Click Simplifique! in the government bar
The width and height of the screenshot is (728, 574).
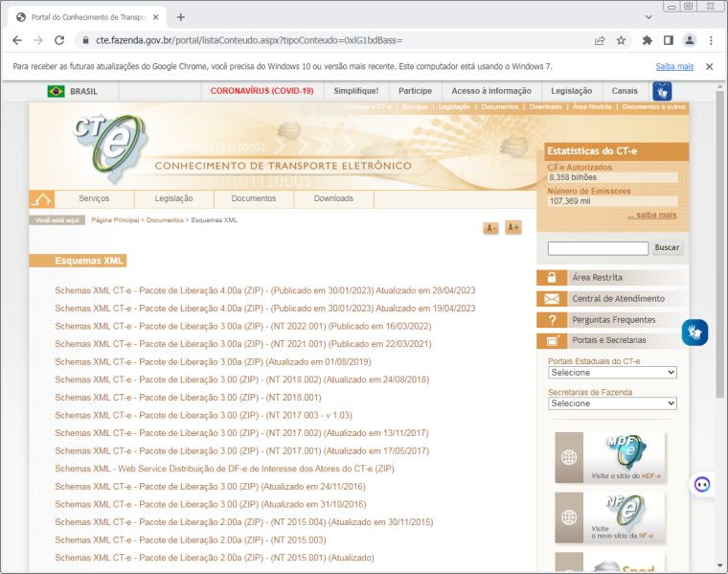tap(356, 91)
